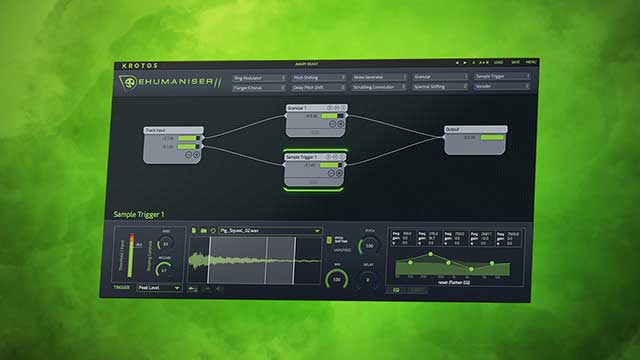Add a Delay Pitch Shift module

[x=319, y=87]
